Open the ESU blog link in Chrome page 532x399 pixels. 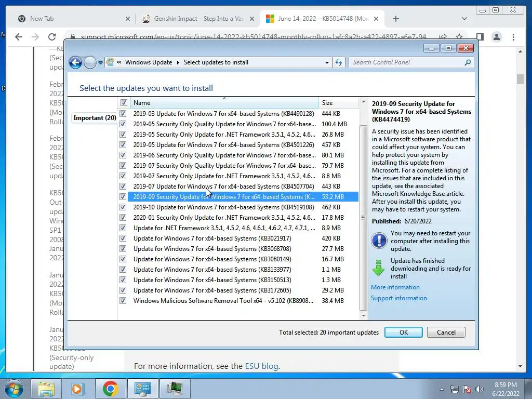(262, 366)
